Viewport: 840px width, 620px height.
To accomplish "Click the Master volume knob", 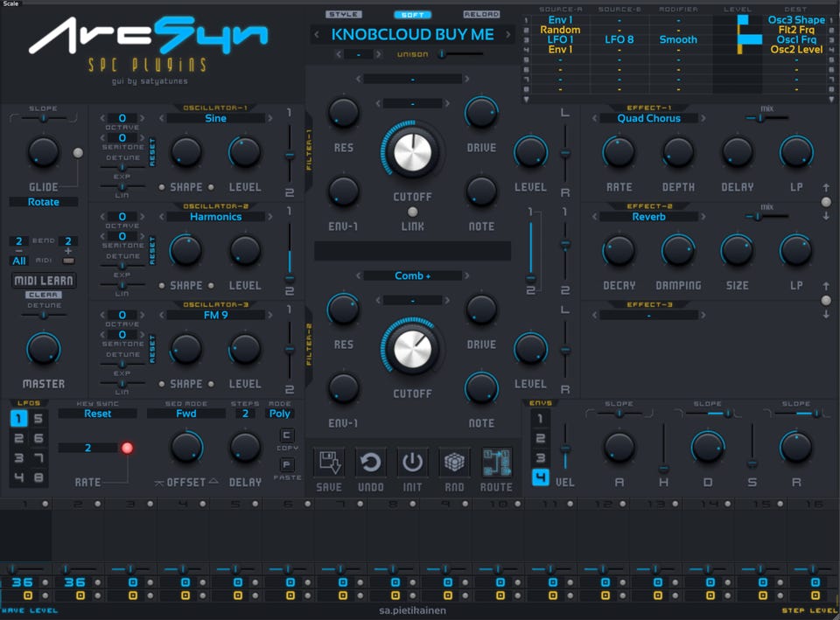I will pos(44,349).
